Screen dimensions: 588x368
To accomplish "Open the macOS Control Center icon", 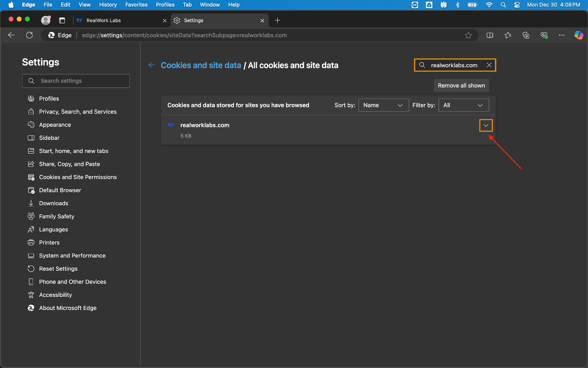I will [517, 5].
